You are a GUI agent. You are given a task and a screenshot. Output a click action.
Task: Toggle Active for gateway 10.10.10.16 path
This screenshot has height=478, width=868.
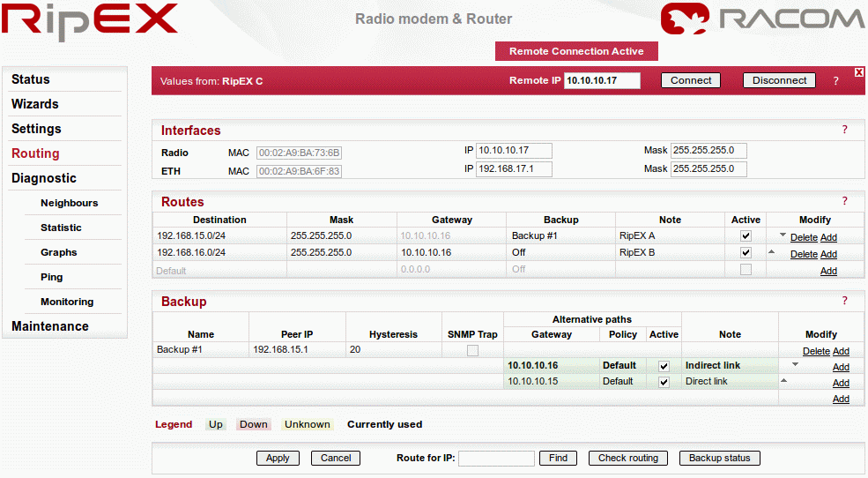click(664, 366)
